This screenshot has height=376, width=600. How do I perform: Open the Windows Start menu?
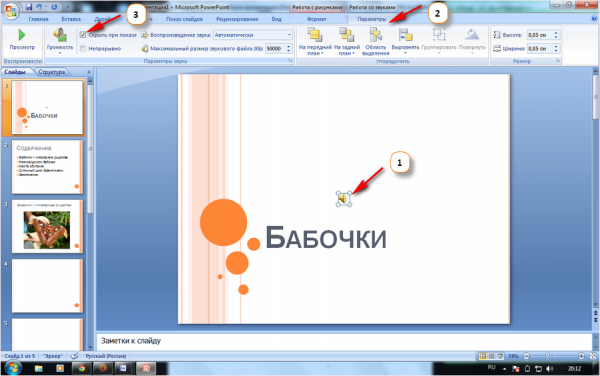coord(12,368)
